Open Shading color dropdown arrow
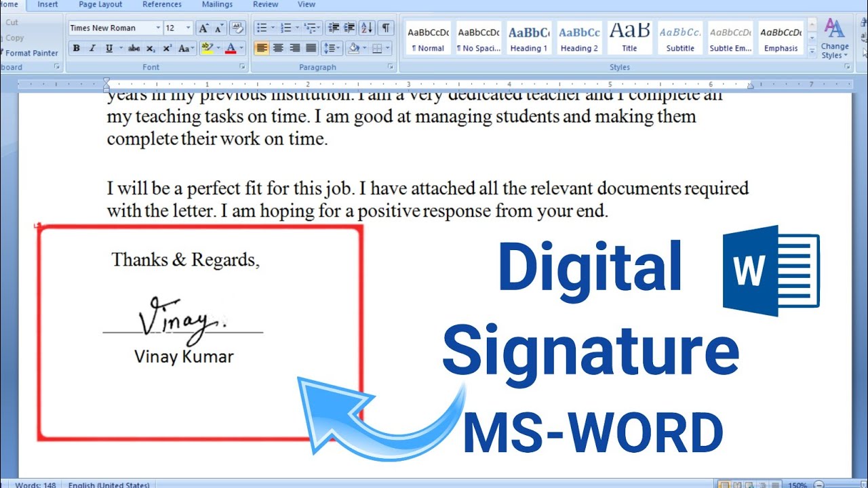 (x=363, y=48)
